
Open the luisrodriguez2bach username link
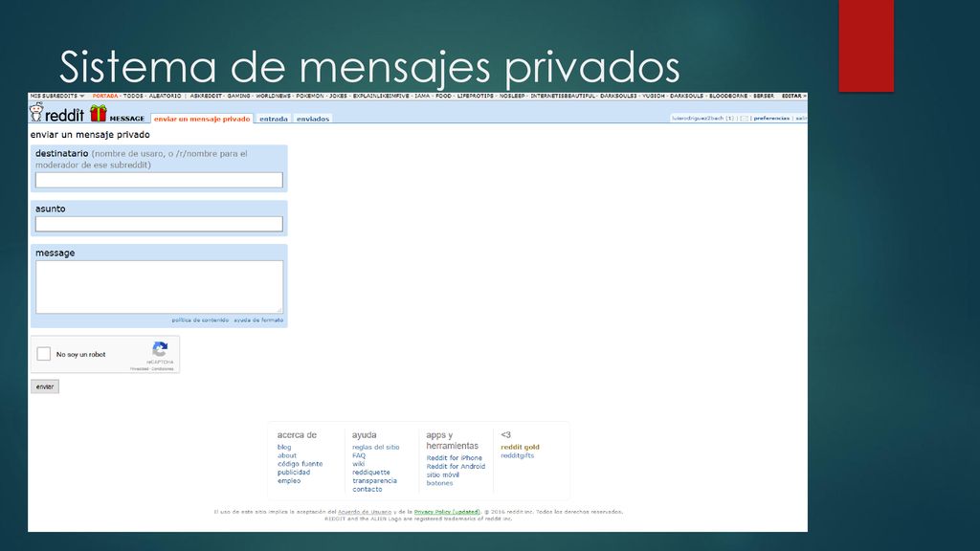point(698,118)
